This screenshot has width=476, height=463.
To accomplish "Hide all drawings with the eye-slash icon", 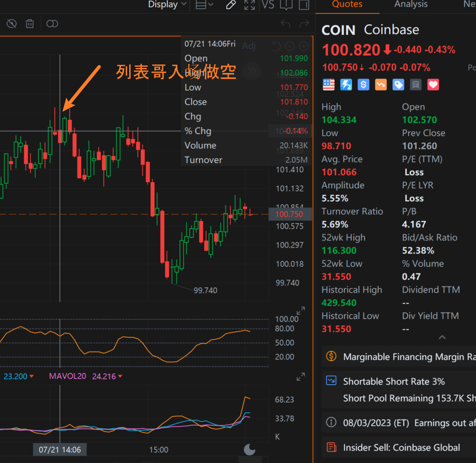I will pyautogui.click(x=12, y=24).
